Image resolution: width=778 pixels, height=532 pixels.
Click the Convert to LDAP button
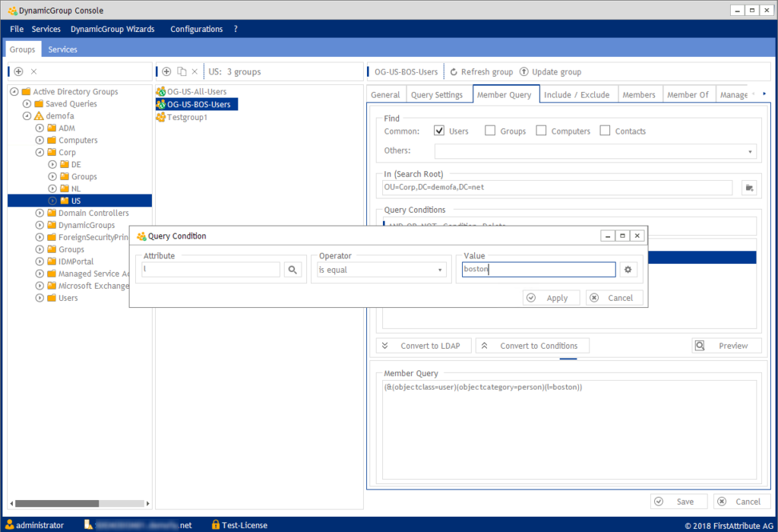click(x=423, y=346)
